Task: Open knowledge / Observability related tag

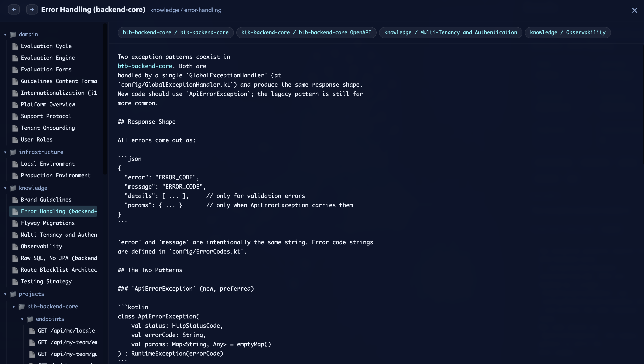Action: pos(567,32)
